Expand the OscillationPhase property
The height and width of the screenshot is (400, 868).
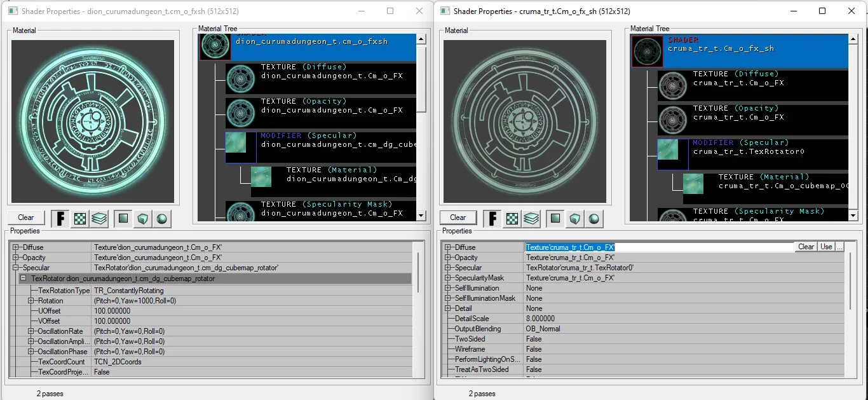point(31,352)
